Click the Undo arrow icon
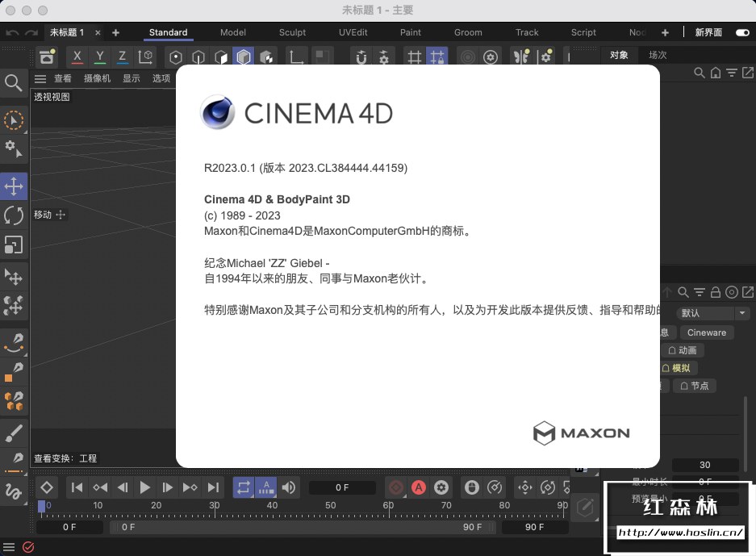 pyautogui.click(x=13, y=33)
